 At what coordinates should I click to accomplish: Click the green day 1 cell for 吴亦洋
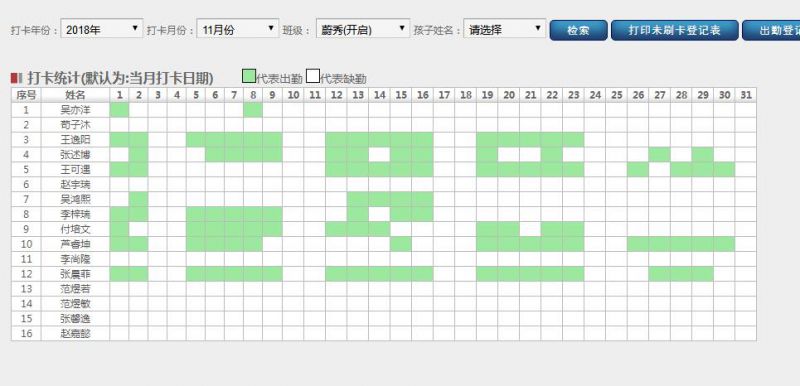pyautogui.click(x=119, y=110)
